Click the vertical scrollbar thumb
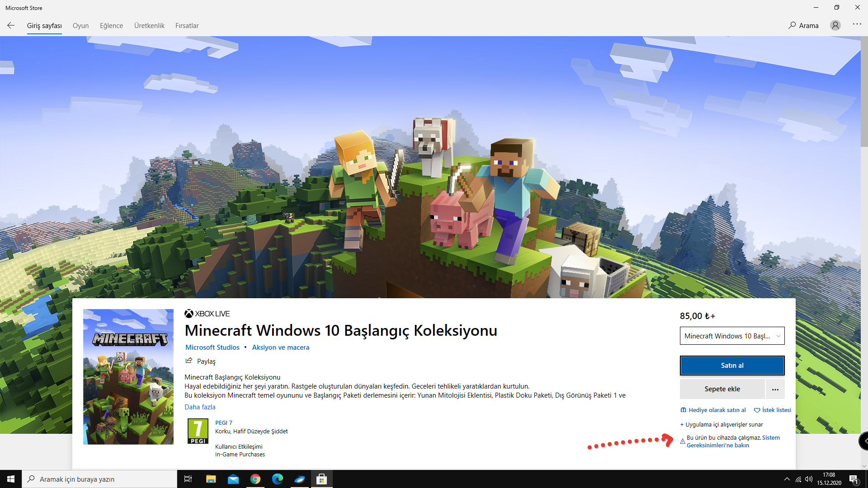 [864, 92]
